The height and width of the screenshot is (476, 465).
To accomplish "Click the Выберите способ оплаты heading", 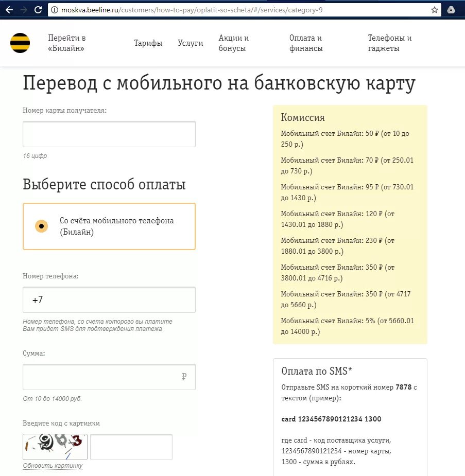I will [104, 185].
